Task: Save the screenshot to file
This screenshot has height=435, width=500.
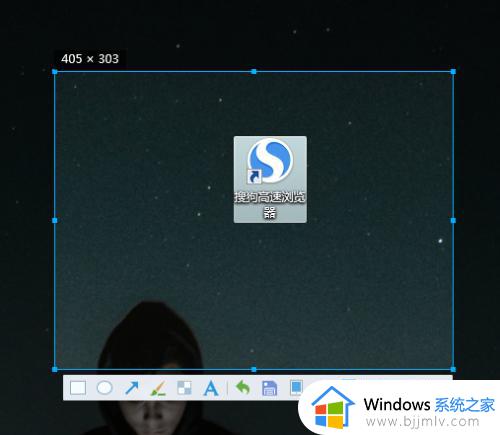Action: [269, 388]
